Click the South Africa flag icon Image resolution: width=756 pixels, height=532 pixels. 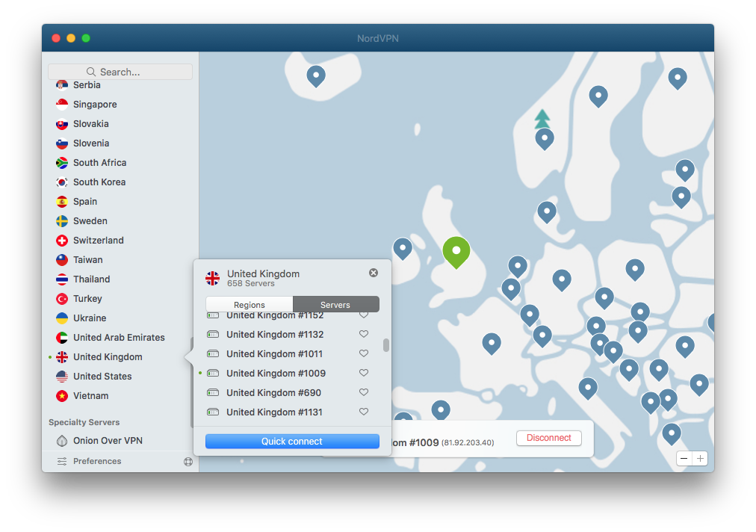tap(62, 163)
